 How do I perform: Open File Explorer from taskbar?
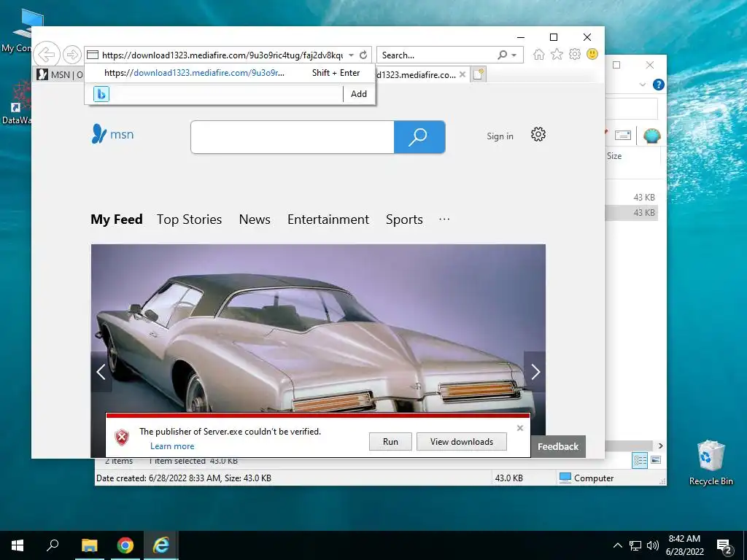tap(89, 545)
